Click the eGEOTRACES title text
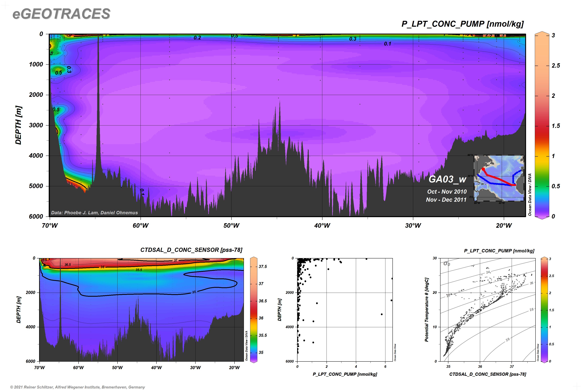This screenshot has width=582, height=392. click(x=61, y=13)
